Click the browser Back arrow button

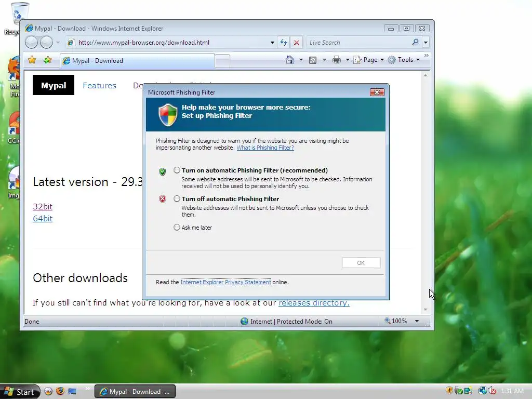31,43
